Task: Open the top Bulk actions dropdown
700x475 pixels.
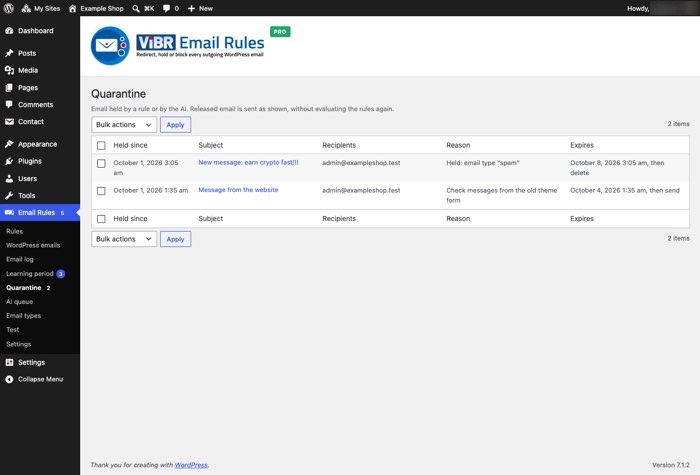Action: pos(124,125)
